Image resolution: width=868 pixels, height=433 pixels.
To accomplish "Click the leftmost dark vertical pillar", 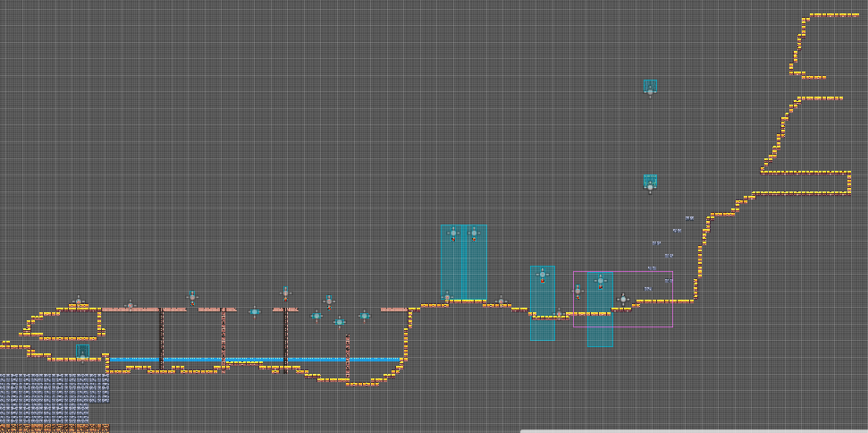I will click(x=161, y=338).
